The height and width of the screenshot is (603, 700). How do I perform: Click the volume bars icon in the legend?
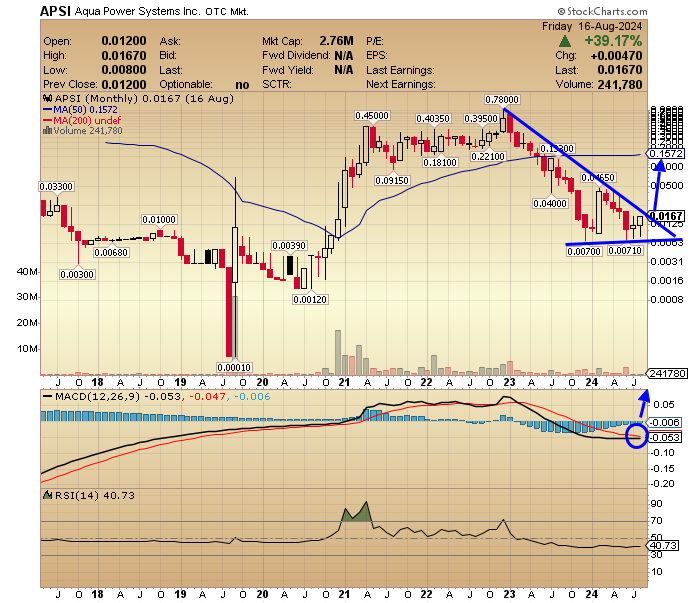click(x=47, y=131)
